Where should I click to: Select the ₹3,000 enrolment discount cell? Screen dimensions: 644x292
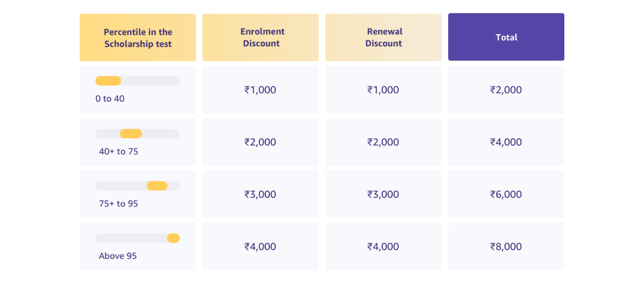tap(260, 195)
